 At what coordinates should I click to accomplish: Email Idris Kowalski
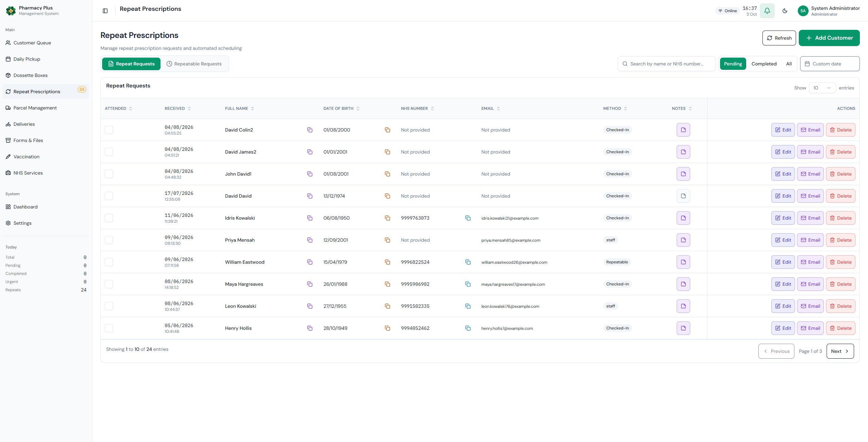[810, 218]
